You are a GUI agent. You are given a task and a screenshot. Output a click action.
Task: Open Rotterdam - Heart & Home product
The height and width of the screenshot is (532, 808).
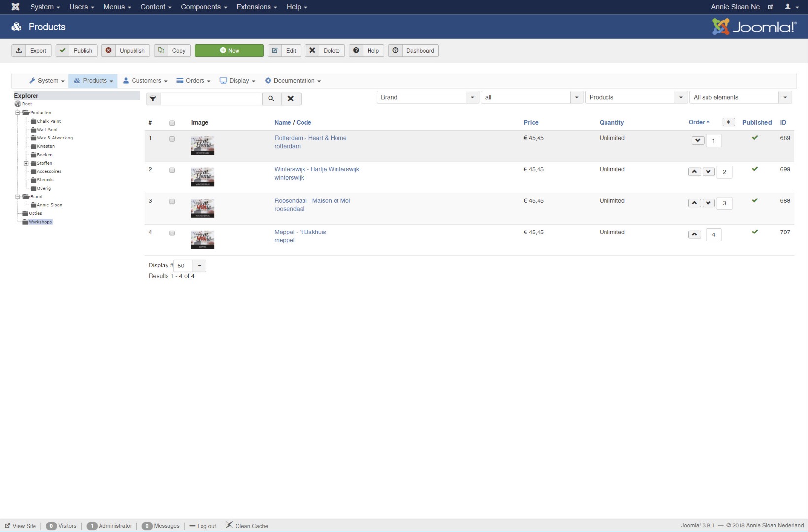(x=310, y=138)
